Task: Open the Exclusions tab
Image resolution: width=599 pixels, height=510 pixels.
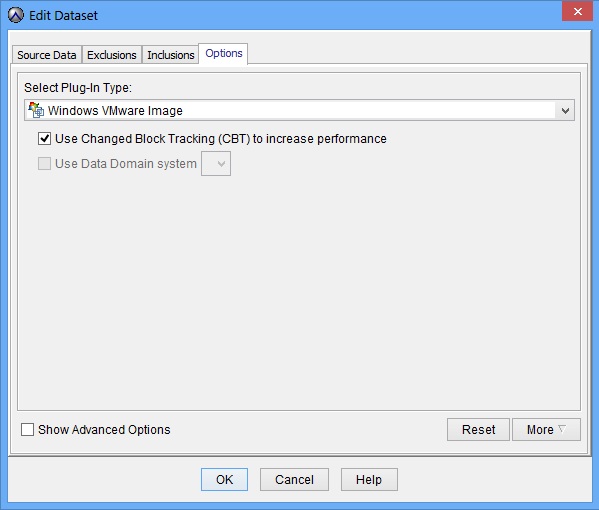Action: (x=112, y=55)
